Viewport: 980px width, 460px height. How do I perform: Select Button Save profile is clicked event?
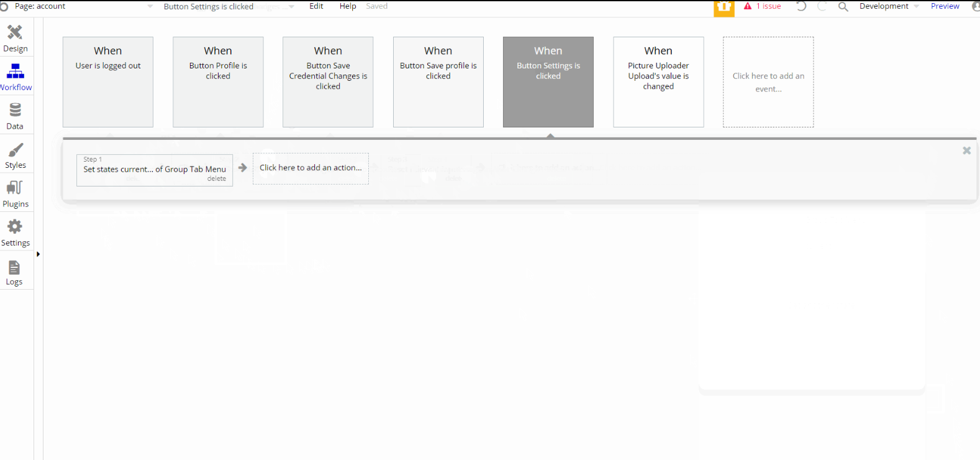(438, 82)
